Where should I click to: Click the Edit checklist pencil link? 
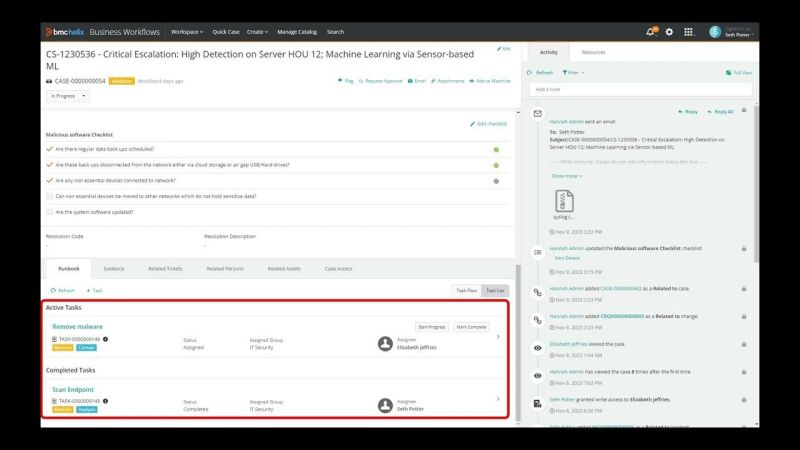pos(488,124)
